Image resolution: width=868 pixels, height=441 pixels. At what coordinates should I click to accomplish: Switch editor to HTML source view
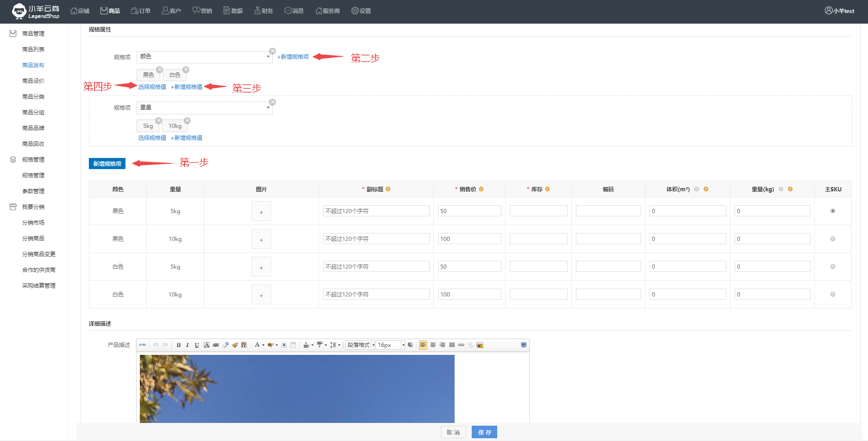tap(143, 345)
